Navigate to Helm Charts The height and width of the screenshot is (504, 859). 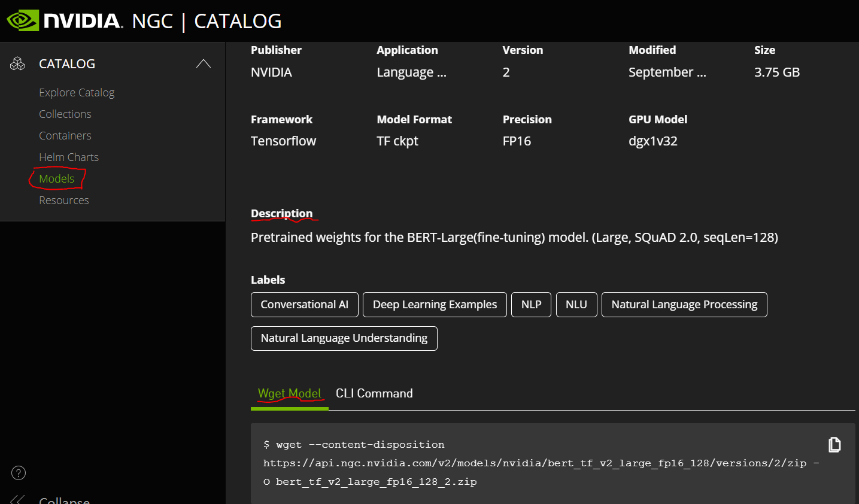pyautogui.click(x=69, y=157)
